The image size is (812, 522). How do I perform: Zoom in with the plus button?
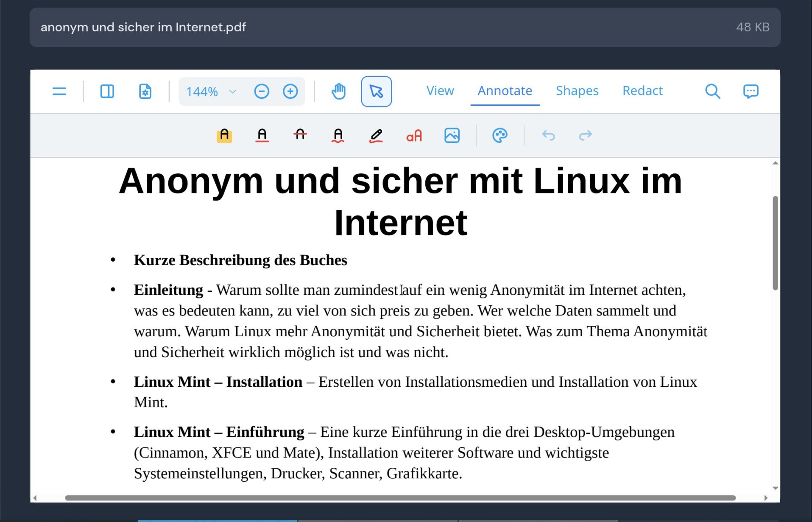point(290,91)
